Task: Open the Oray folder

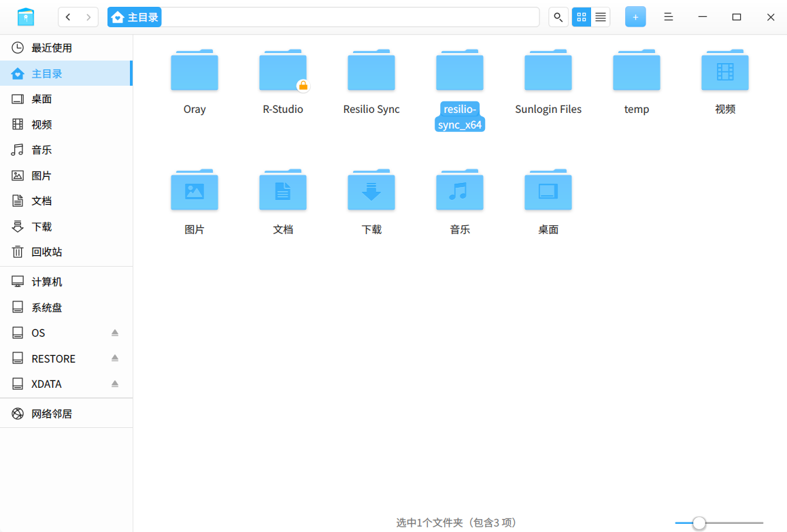Action: click(x=195, y=70)
